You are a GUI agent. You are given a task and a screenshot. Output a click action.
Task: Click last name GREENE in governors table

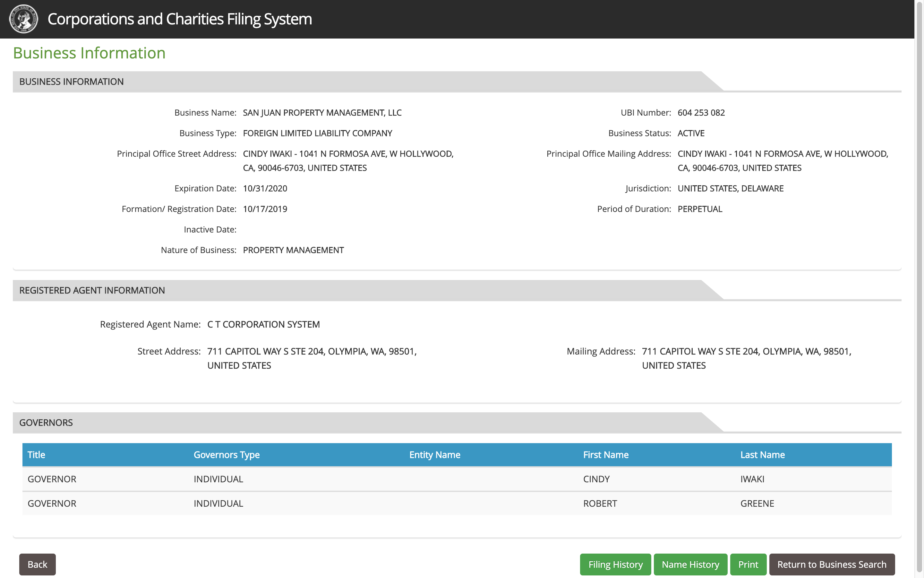click(x=757, y=504)
